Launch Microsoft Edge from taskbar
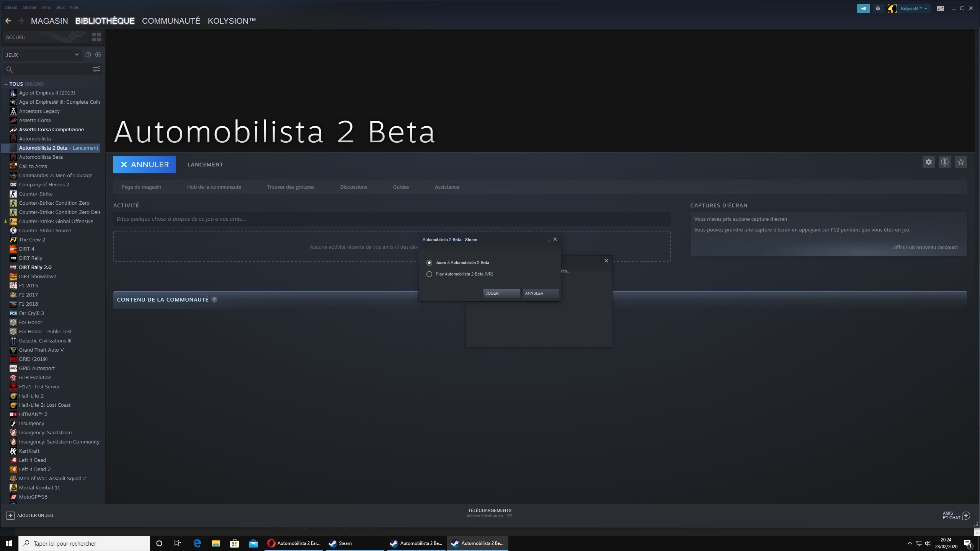The width and height of the screenshot is (980, 551). click(197, 543)
